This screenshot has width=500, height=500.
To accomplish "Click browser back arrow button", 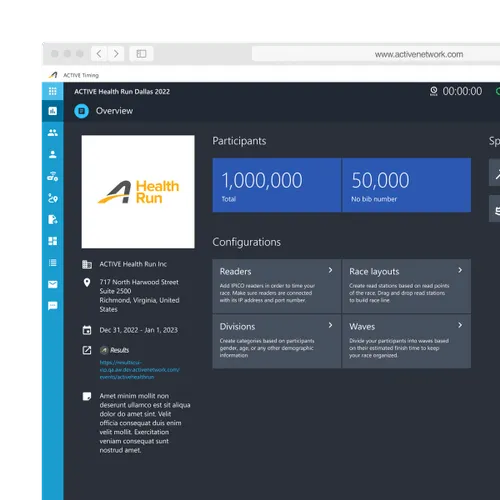I will click(x=99, y=54).
